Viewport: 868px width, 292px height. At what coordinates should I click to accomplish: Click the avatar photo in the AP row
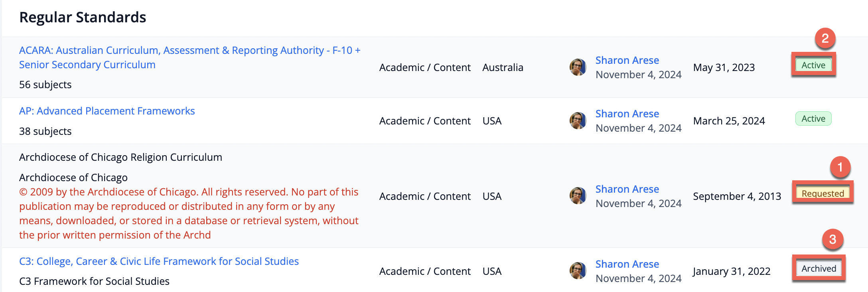[578, 120]
